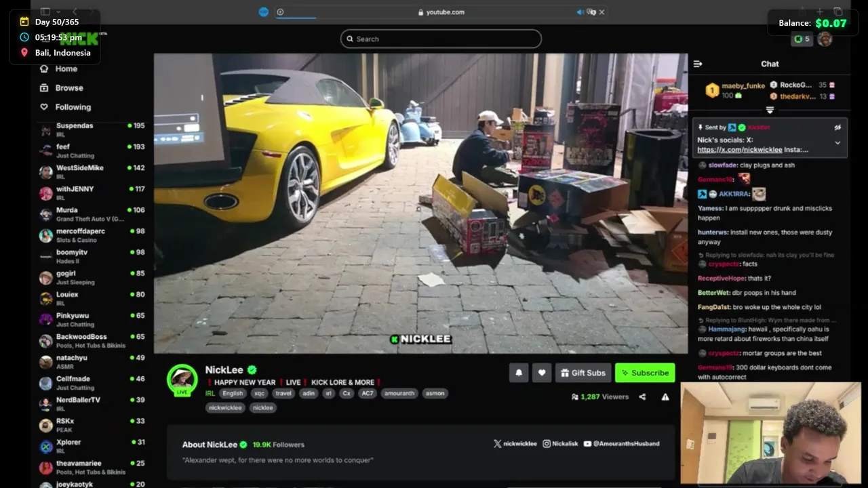Open Xplorer channel in sidebar
The width and height of the screenshot is (868, 488).
tap(92, 446)
